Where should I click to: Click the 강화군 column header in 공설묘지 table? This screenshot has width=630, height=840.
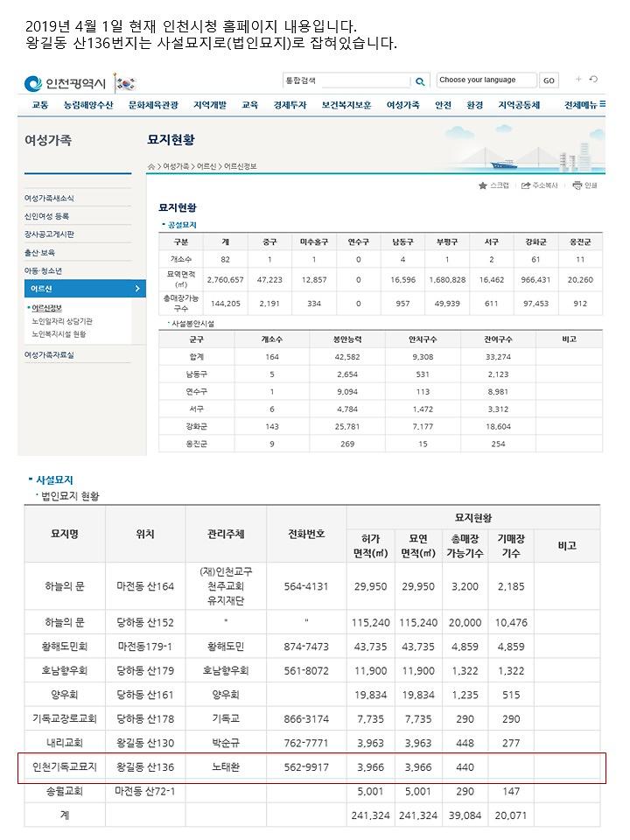(535, 242)
